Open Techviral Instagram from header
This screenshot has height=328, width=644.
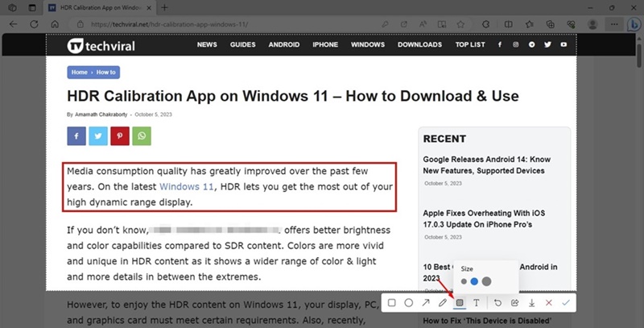tap(516, 44)
